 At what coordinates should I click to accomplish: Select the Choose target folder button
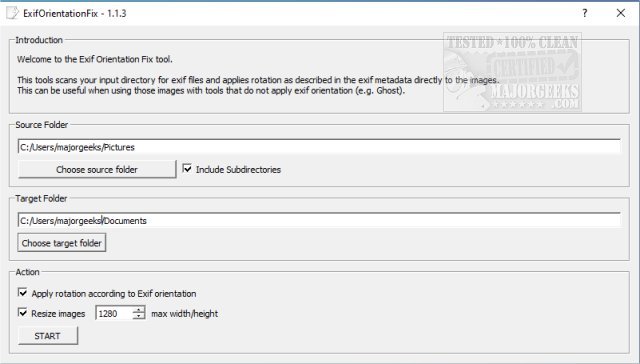[x=62, y=243]
